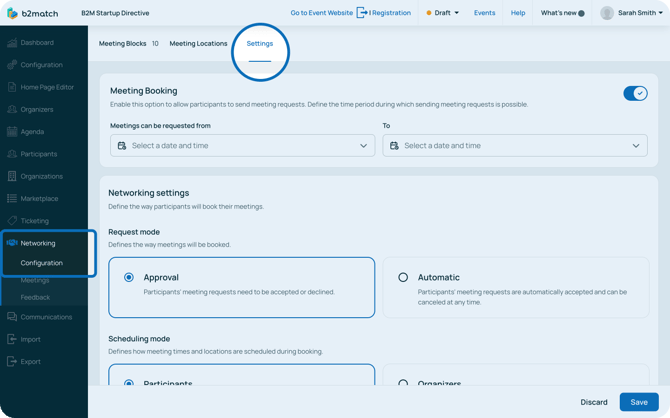Screen dimensions: 670x418
Task: Open Participants in the sidebar
Action: click(x=38, y=153)
